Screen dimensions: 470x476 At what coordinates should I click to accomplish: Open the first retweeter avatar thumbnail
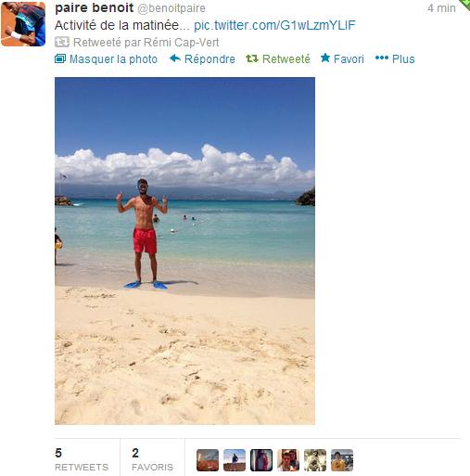(208, 460)
